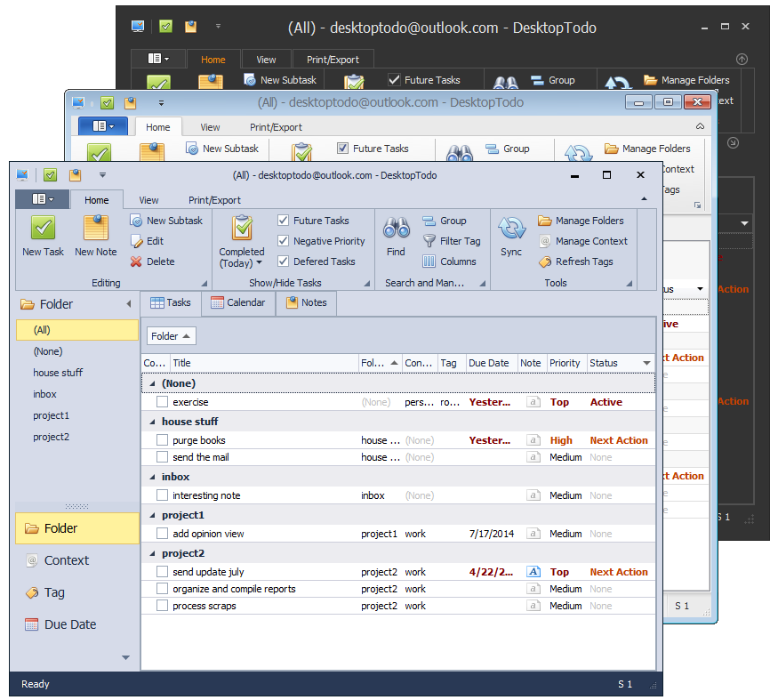Delete the selected task with red X

[152, 261]
